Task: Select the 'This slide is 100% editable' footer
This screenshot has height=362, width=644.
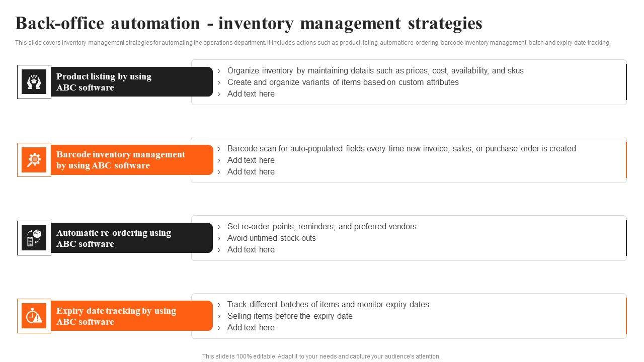Action: pyautogui.click(x=321, y=356)
